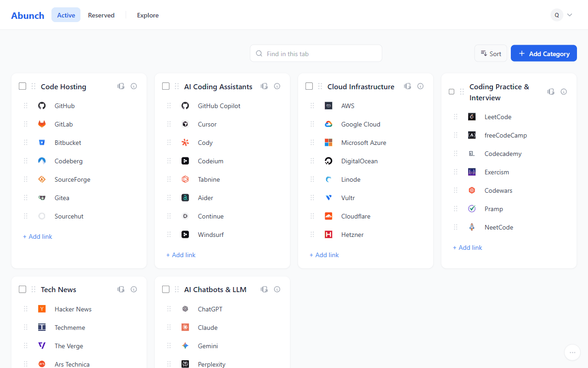Click the drag handle next to Hetzner
The height and width of the screenshot is (368, 588).
pyautogui.click(x=312, y=235)
